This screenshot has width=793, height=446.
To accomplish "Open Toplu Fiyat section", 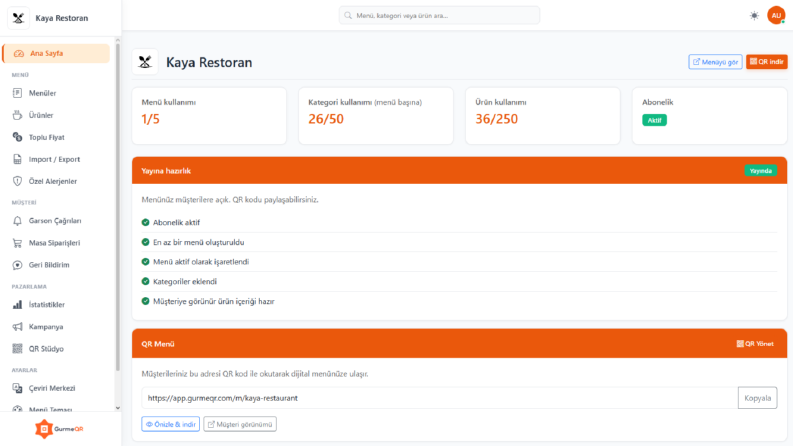I will coord(56,137).
